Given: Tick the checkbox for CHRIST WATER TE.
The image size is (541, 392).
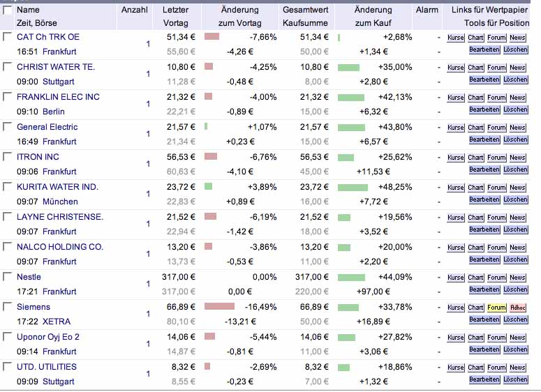Looking at the screenshot, I should 8,67.
